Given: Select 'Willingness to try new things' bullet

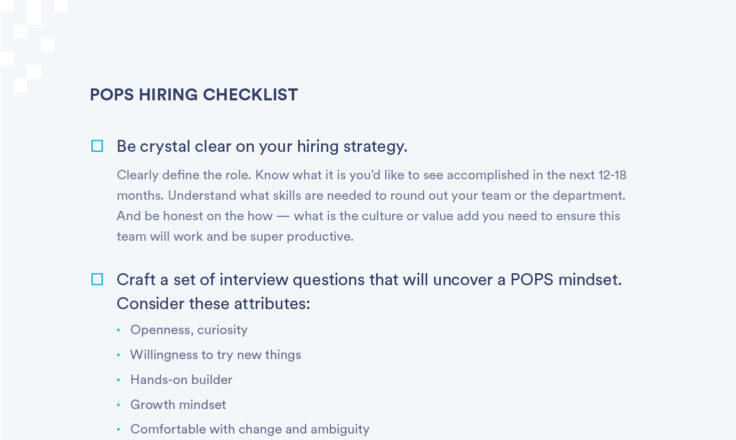Looking at the screenshot, I should pos(215,355).
